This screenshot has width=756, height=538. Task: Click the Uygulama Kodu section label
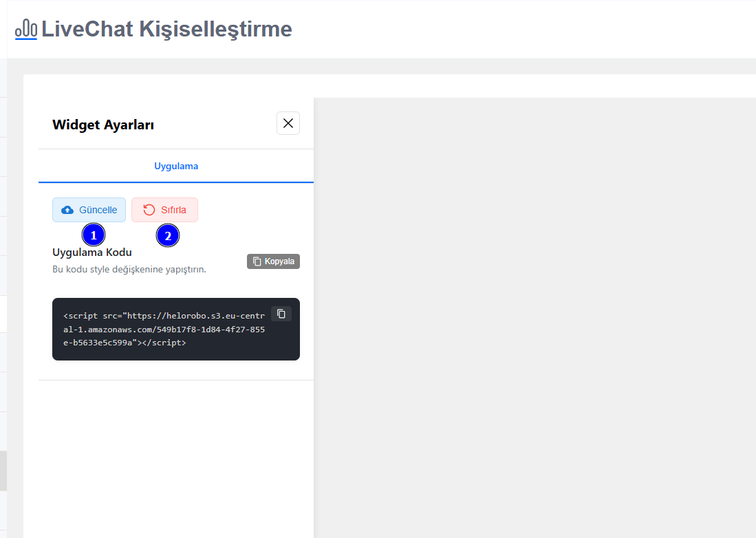pyautogui.click(x=92, y=252)
